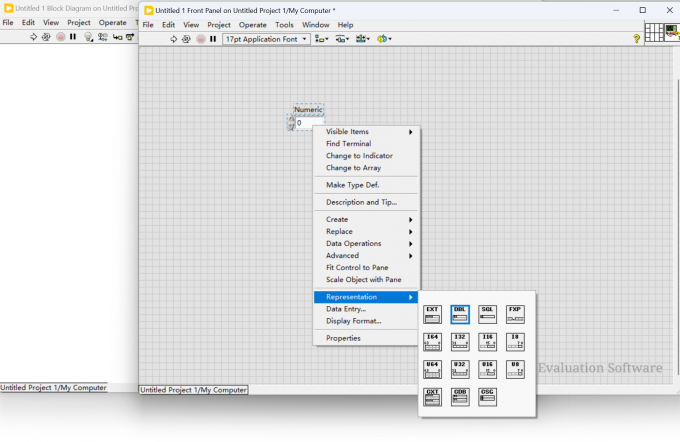The width and height of the screenshot is (680, 442).
Task: Click Run Continuously in Front Panel toolbar
Action: pos(186,39)
